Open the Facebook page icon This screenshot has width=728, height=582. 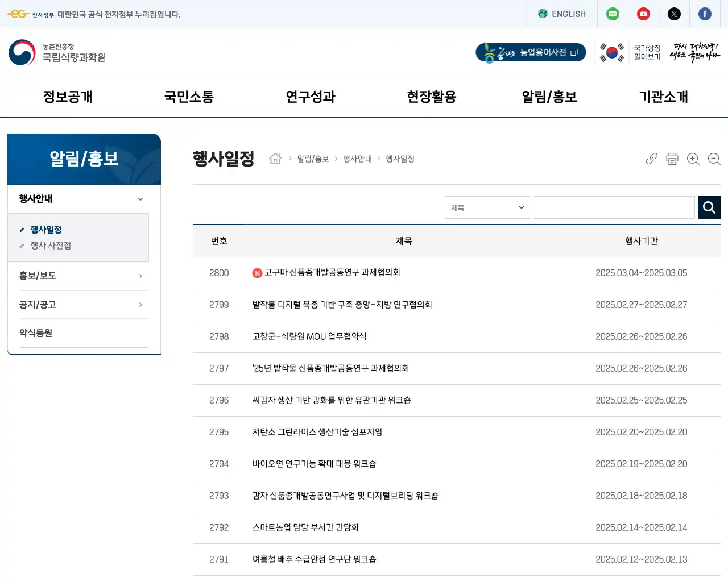point(705,14)
